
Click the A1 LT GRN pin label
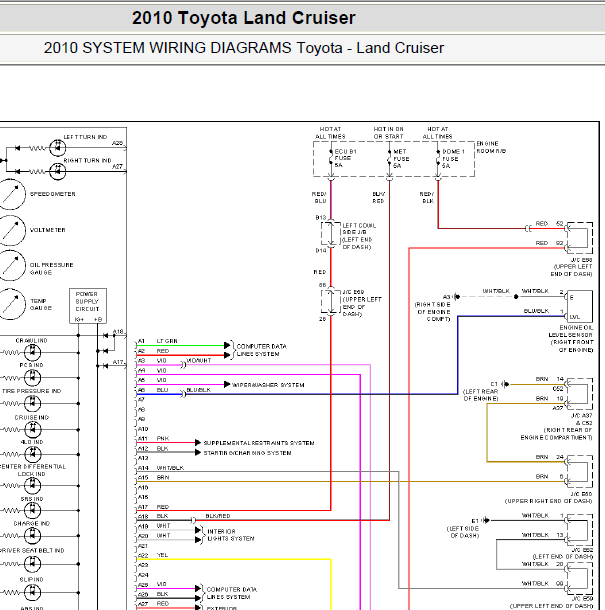[x=158, y=341]
